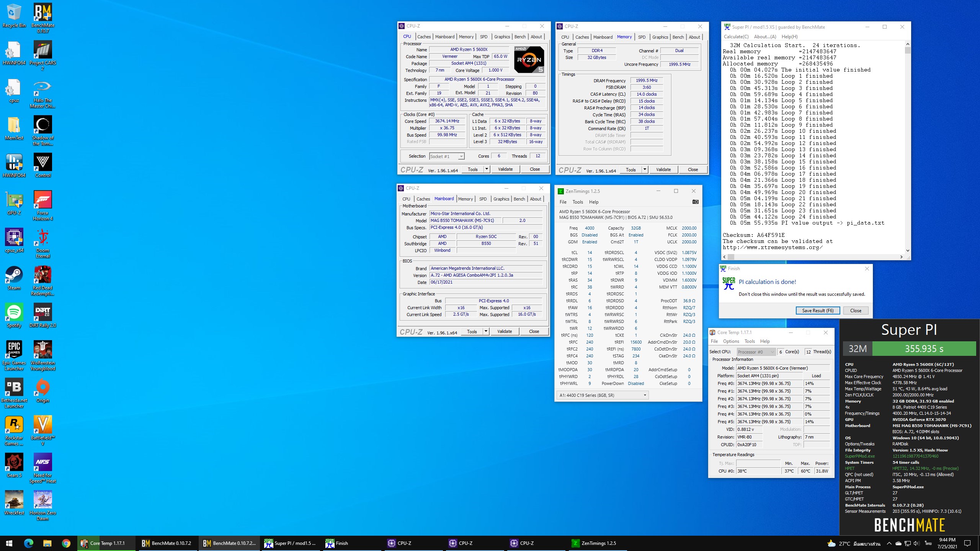Click Close in Finish dialog
The height and width of the screenshot is (551, 980).
click(x=856, y=311)
